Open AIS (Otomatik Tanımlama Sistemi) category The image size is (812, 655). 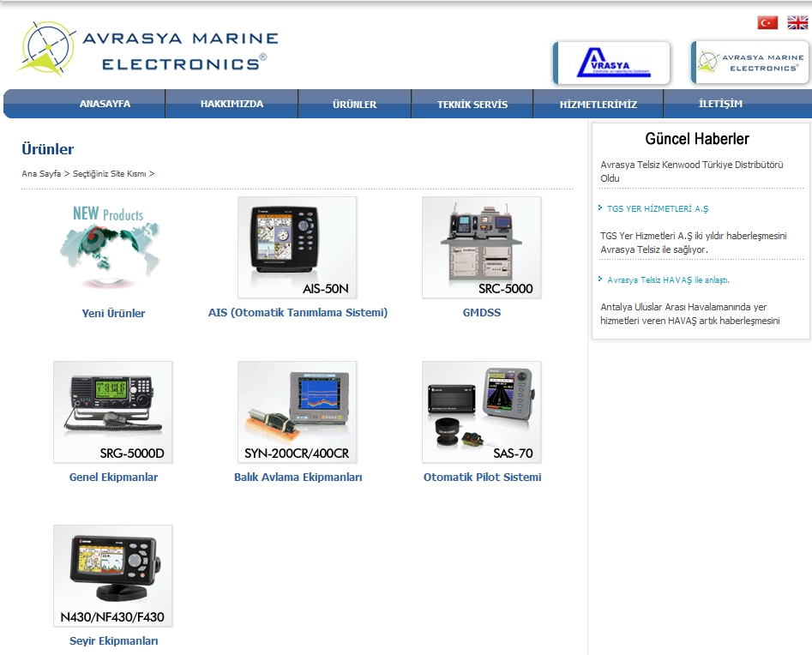[x=298, y=313]
